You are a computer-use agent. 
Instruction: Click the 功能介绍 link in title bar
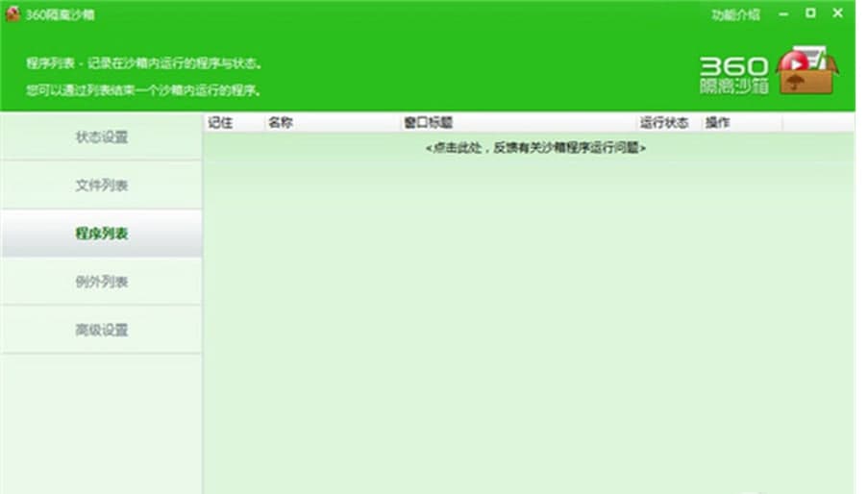pos(735,14)
